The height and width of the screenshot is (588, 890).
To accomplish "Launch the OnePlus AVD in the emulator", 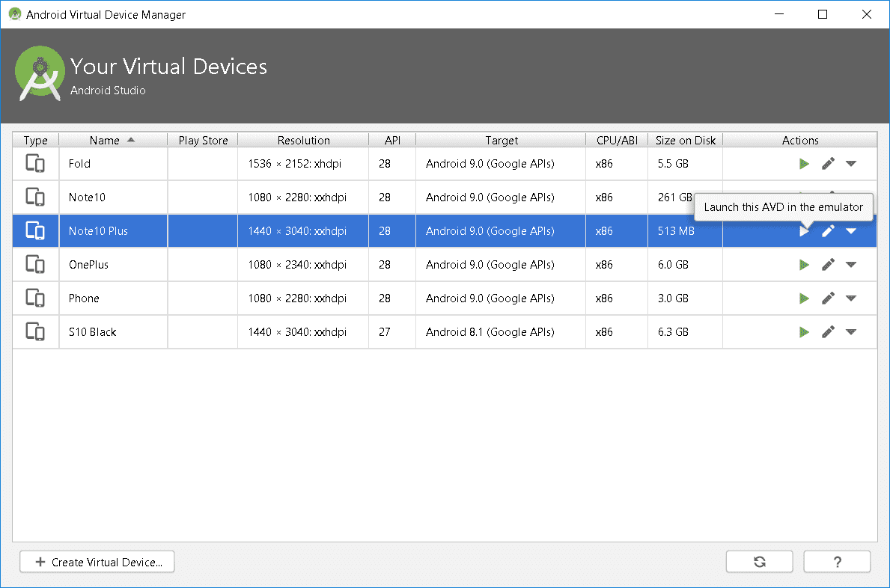I will point(804,264).
